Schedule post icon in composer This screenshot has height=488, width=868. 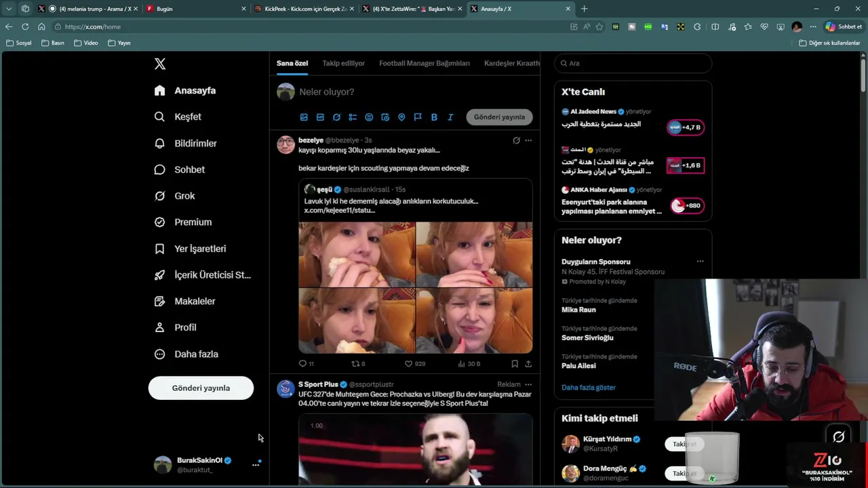[385, 117]
